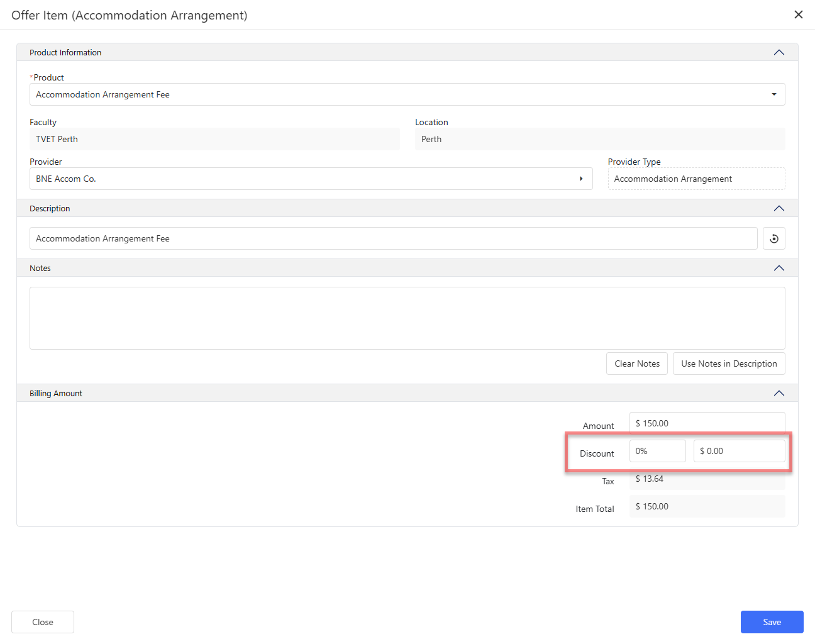Click the Provider label
Image resolution: width=815 pixels, height=644 pixels.
pos(46,162)
